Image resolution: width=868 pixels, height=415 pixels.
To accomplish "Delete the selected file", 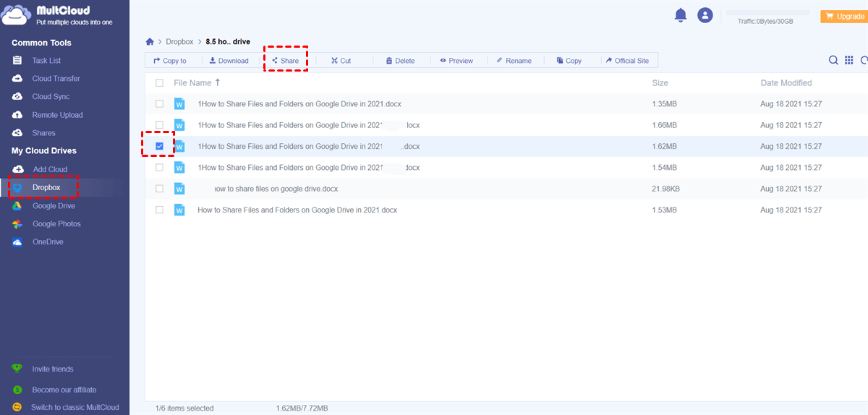I will coord(400,61).
